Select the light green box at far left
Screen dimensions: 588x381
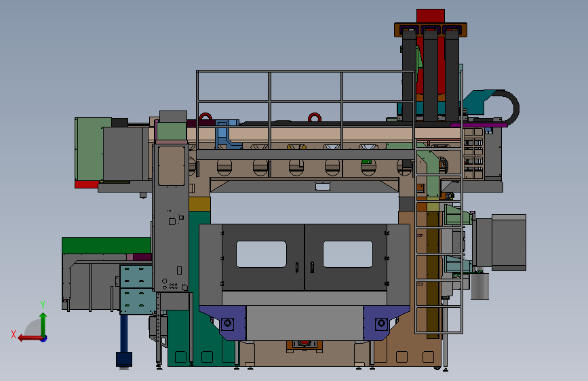pyautogui.click(x=89, y=149)
